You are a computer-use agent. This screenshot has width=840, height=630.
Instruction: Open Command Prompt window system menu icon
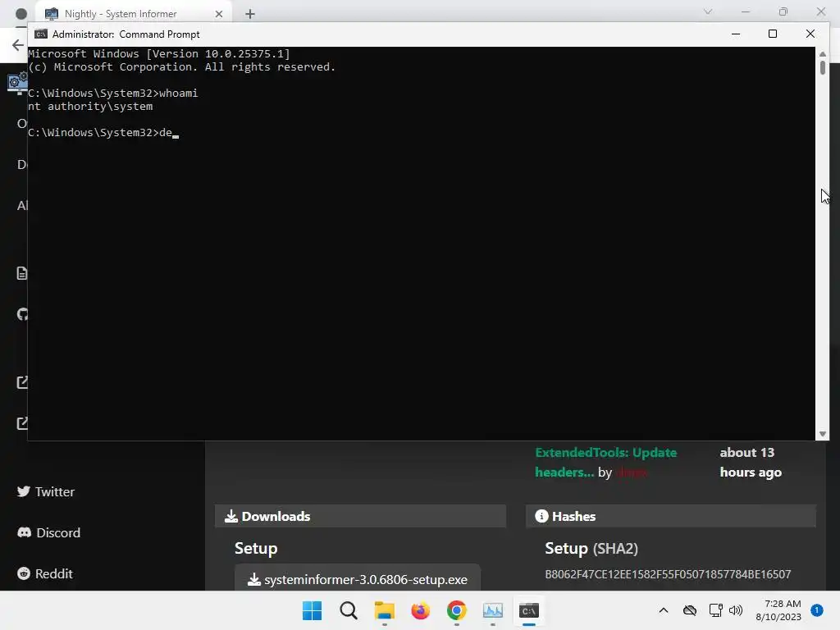coord(41,34)
